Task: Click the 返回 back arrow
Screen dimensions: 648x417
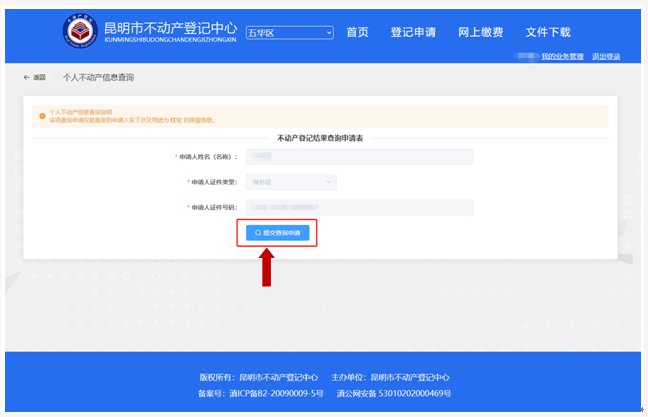Action: point(35,77)
